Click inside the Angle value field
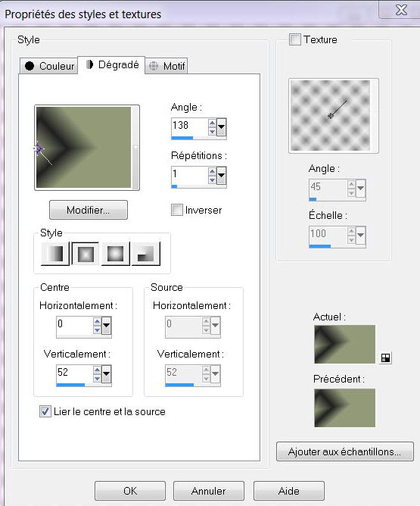 click(190, 126)
